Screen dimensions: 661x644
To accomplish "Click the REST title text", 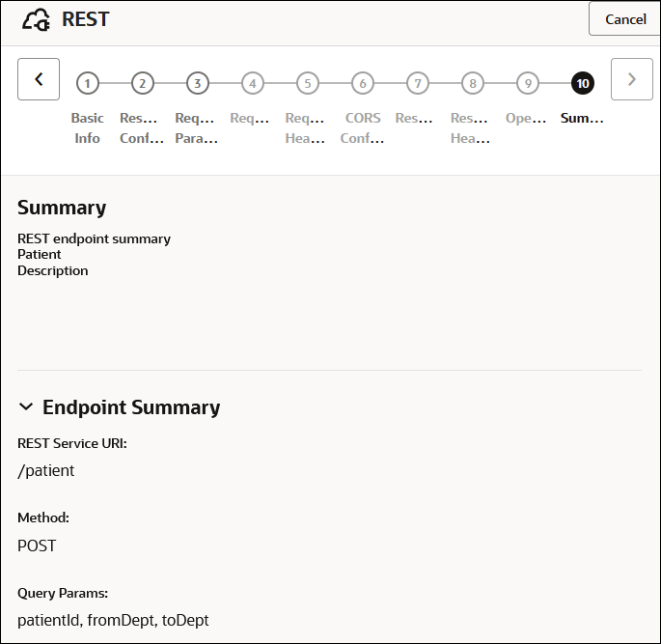I will pos(86,19).
